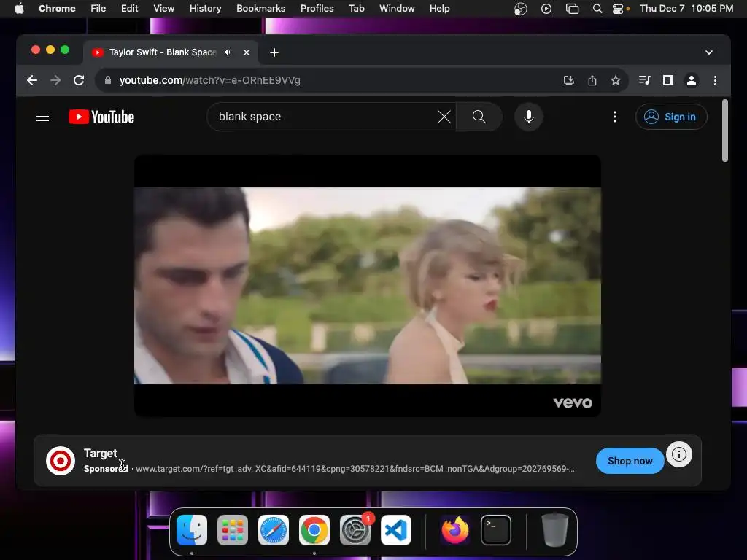
Task: Open media controls in Chrome toolbar
Action: coord(645,80)
